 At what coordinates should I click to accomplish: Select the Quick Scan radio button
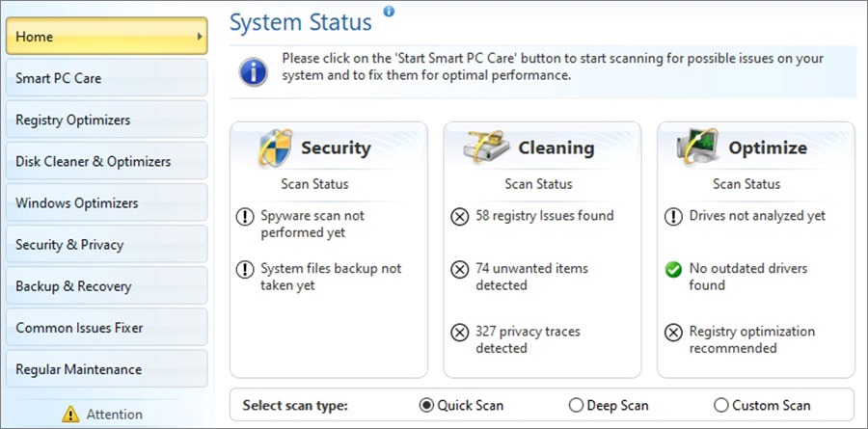click(x=425, y=405)
